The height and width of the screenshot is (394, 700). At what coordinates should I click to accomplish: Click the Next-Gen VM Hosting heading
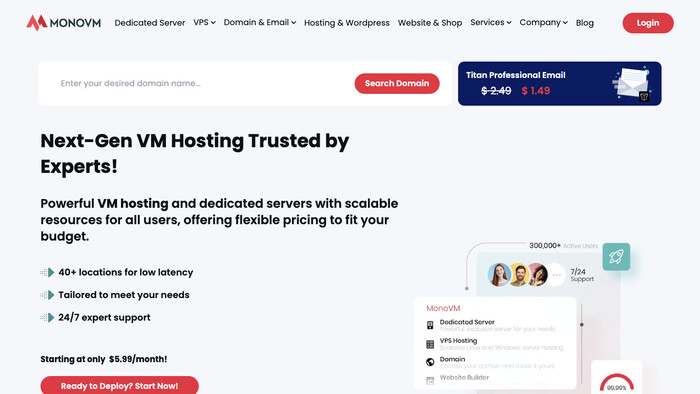[195, 153]
